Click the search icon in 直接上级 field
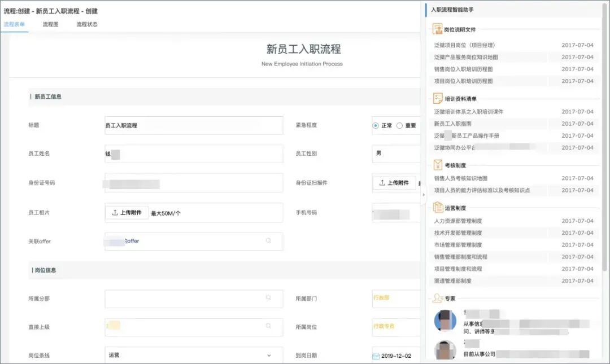610x364 pixels. 268,326
